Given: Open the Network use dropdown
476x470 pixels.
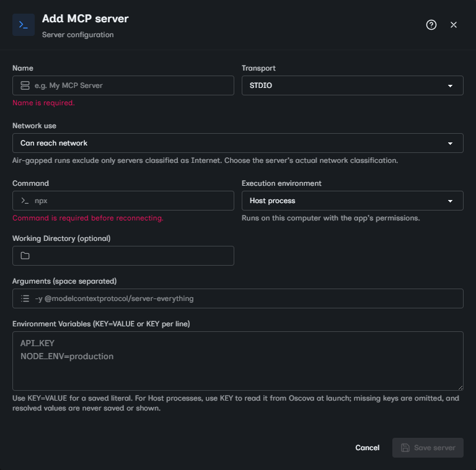Looking at the screenshot, I should [238, 143].
